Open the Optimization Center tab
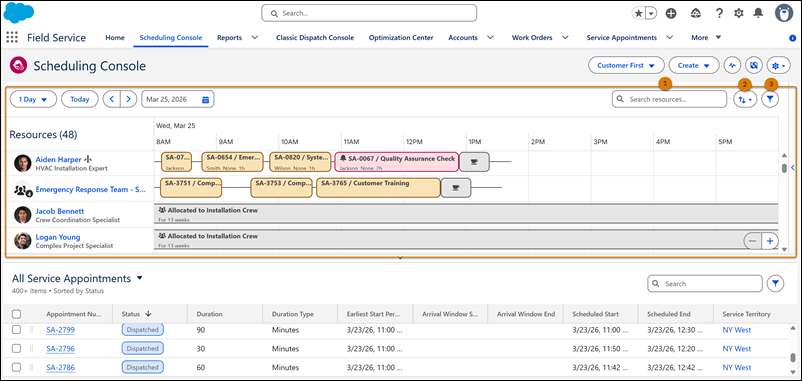The width and height of the screenshot is (802, 381). (x=401, y=37)
